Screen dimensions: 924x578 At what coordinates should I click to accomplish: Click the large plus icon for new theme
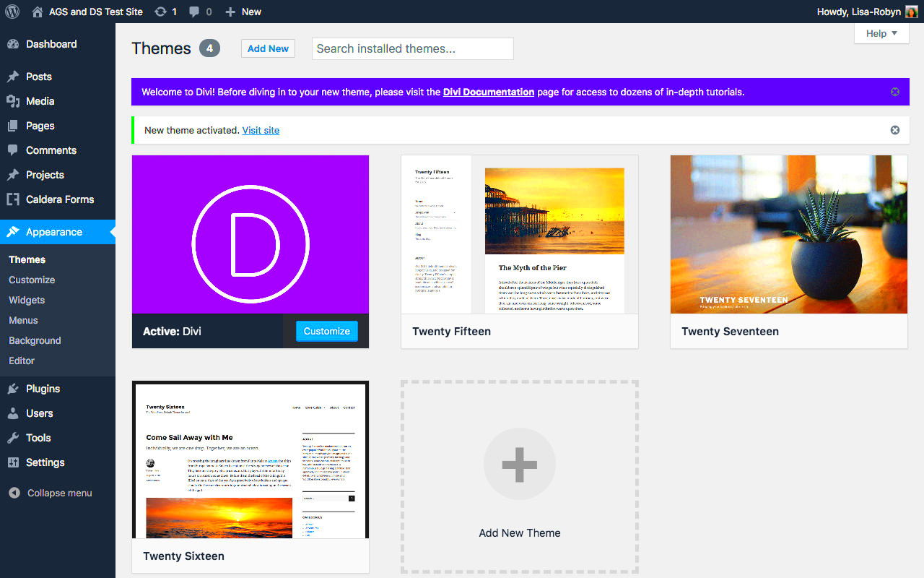point(520,465)
